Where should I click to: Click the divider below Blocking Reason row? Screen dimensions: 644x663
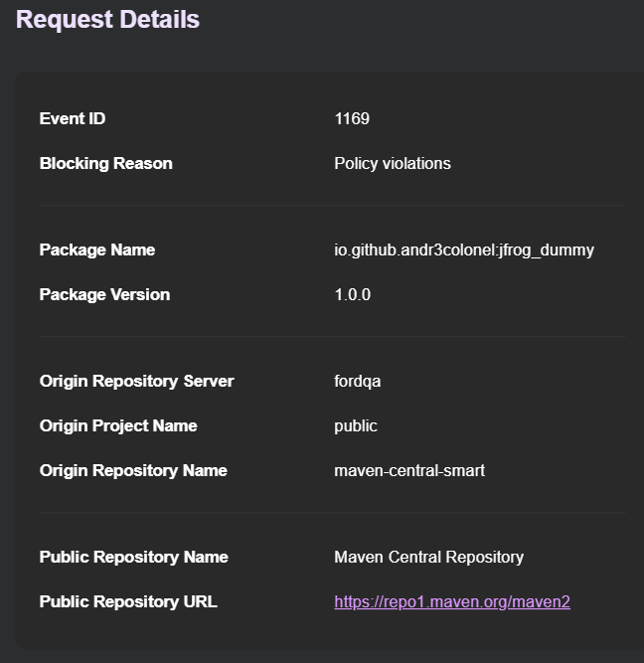(x=332, y=206)
